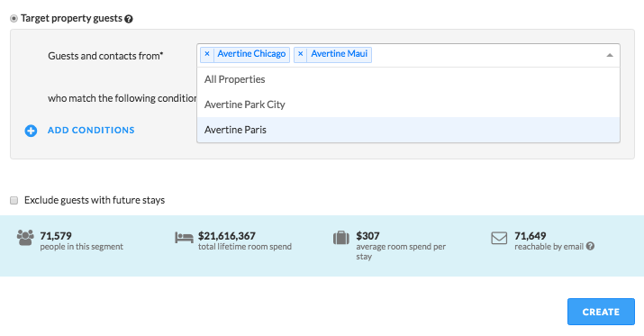Click the Avertine Maui selected tag label

pyautogui.click(x=340, y=54)
